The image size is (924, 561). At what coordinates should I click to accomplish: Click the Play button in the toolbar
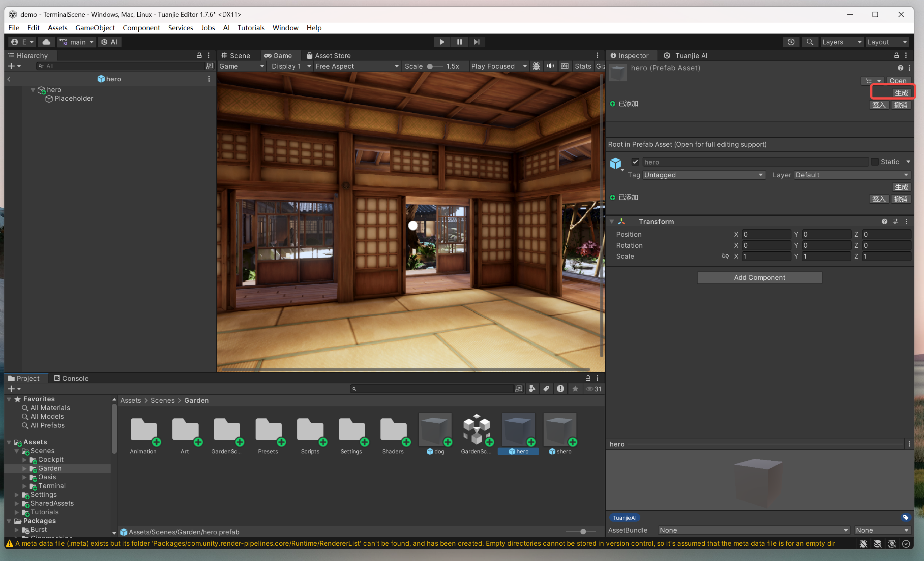coord(442,42)
